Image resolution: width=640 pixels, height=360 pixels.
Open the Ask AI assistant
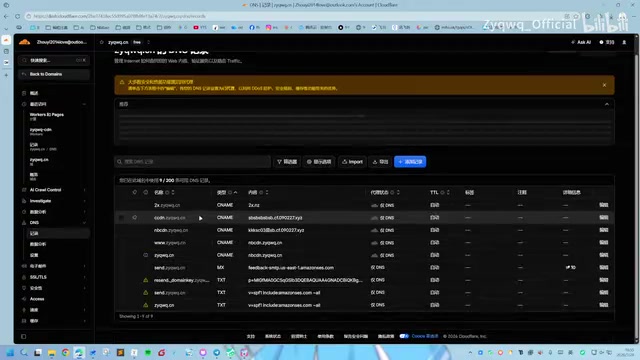point(581,42)
